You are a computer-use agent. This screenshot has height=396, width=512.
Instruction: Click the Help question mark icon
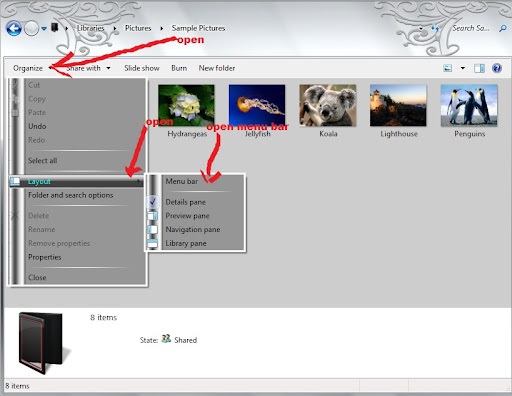(x=497, y=68)
